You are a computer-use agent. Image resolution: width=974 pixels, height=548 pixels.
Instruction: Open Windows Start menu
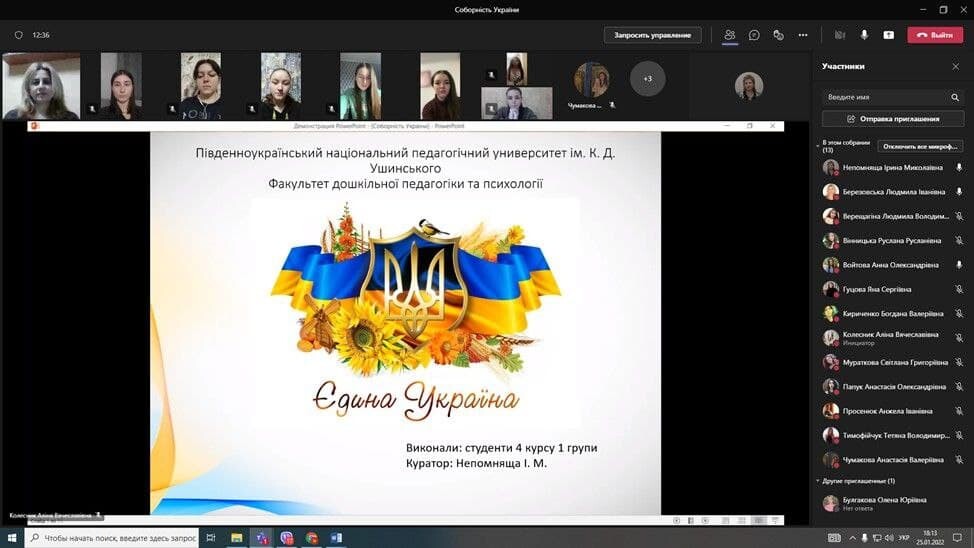pos(12,538)
